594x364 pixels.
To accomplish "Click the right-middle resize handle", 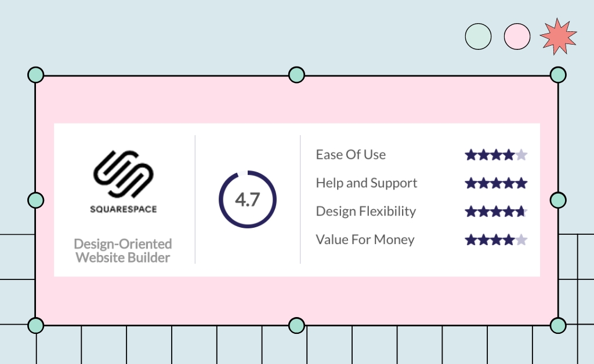I will [x=558, y=200].
